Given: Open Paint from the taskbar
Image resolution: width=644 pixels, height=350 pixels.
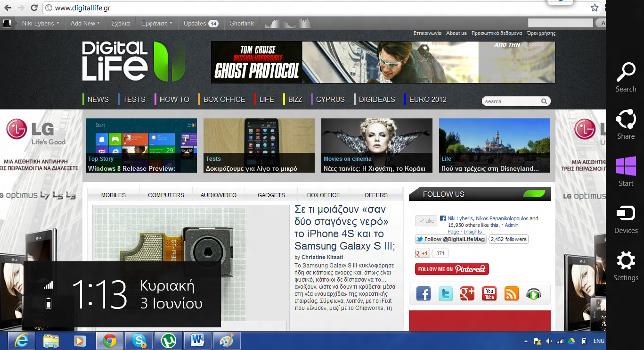Looking at the screenshot, I should point(227,341).
